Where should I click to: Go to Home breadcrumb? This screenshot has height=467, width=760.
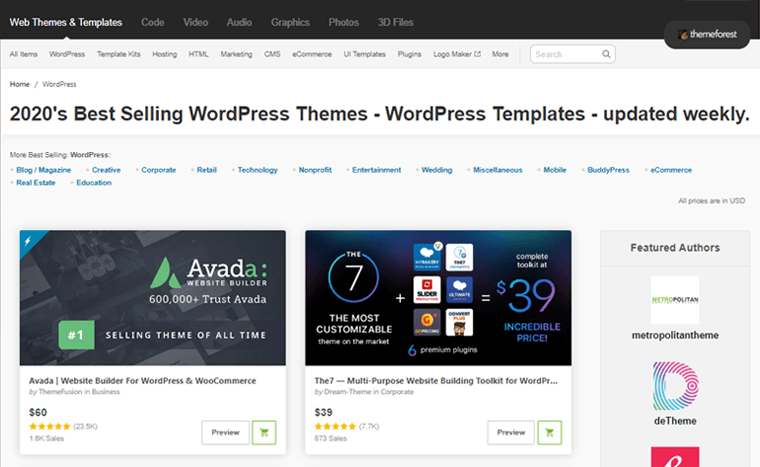tap(19, 84)
